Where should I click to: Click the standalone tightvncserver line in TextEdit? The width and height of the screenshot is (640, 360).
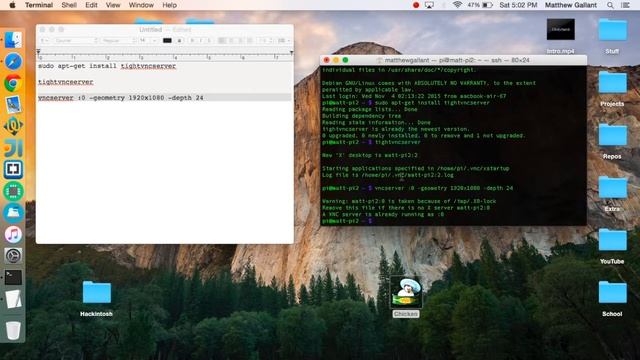point(65,82)
